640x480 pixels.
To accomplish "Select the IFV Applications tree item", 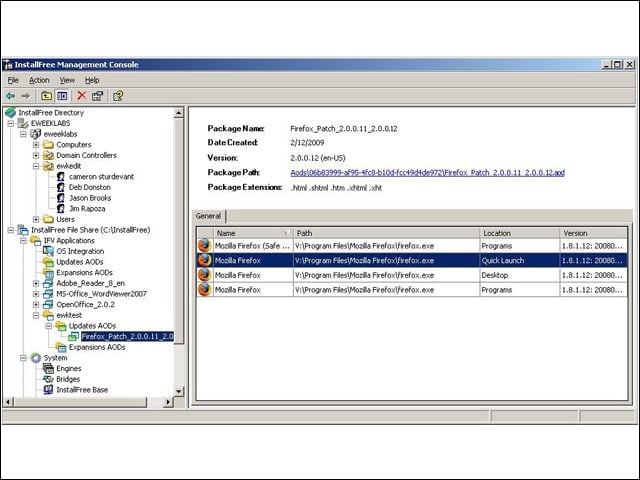I will point(69,240).
